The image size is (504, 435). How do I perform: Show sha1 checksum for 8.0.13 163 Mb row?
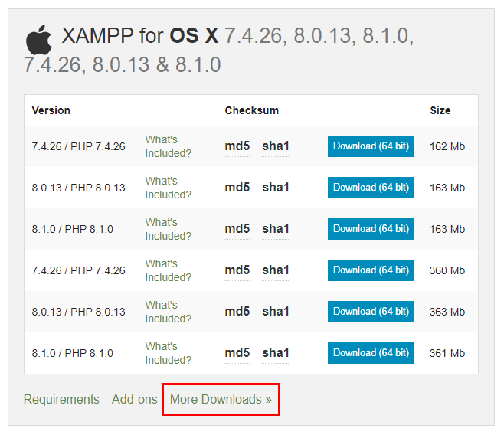276,188
